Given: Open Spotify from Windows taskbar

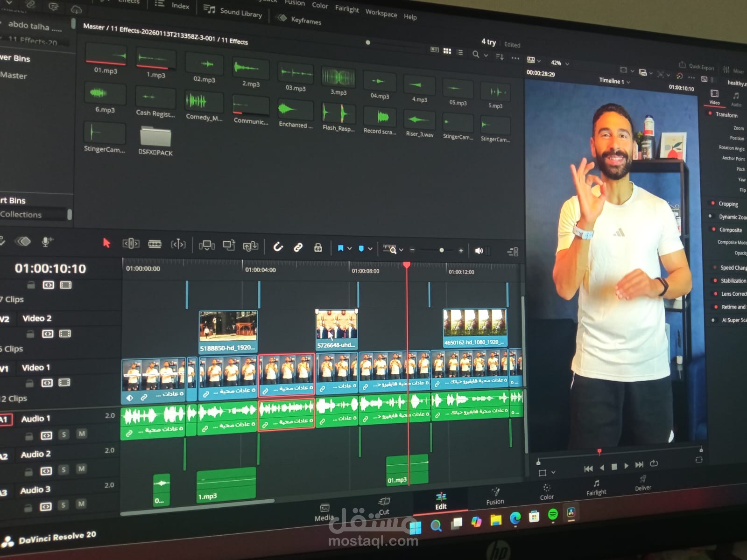Looking at the screenshot, I should coord(553,515).
